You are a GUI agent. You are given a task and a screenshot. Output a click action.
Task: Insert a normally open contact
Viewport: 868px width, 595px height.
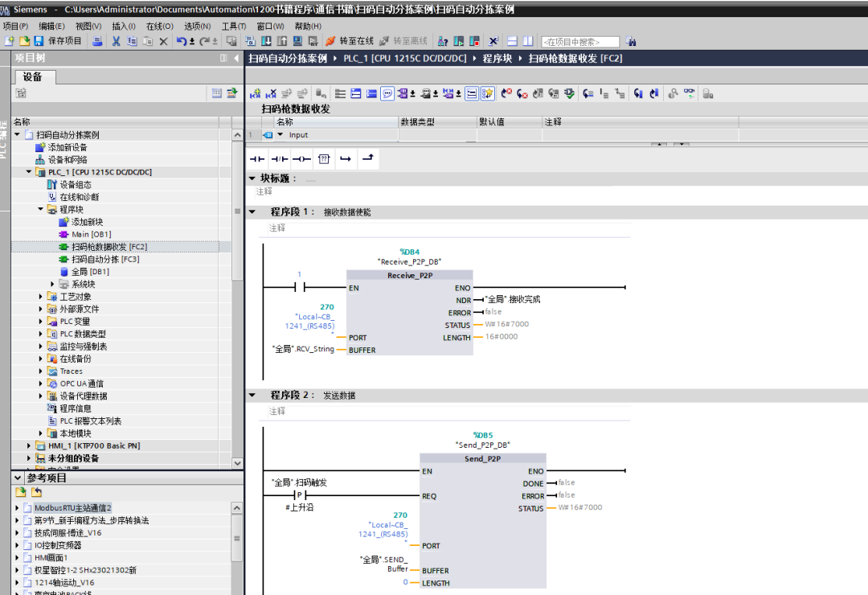point(257,159)
